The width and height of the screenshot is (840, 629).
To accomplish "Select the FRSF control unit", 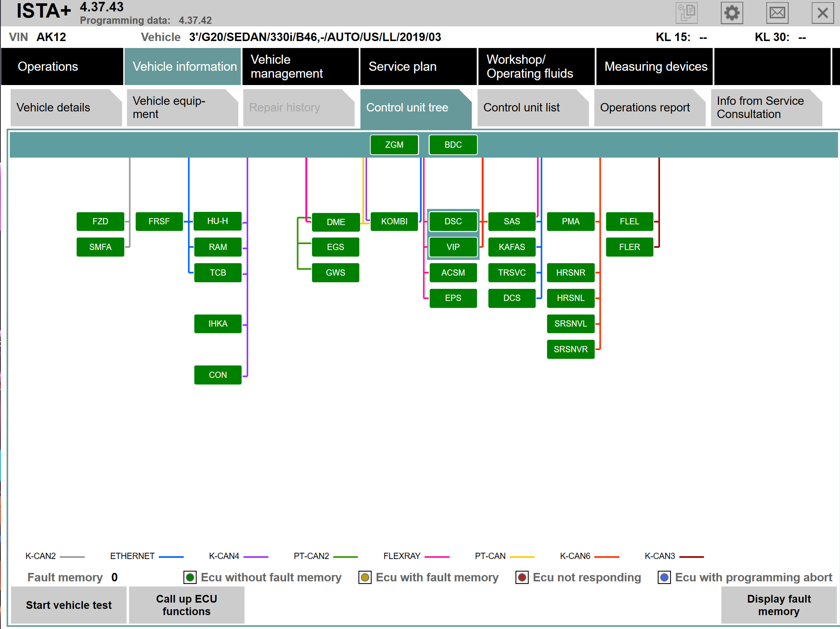I will tap(159, 221).
